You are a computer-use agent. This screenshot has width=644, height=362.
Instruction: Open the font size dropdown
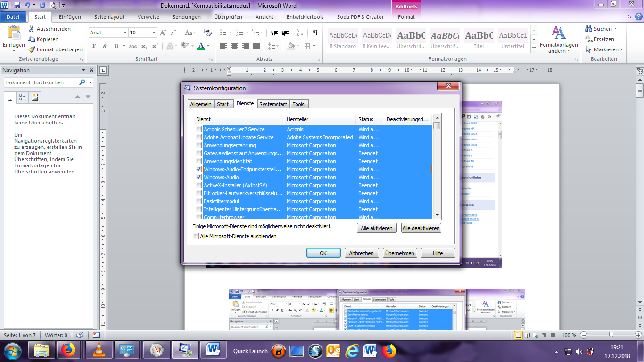tap(154, 33)
